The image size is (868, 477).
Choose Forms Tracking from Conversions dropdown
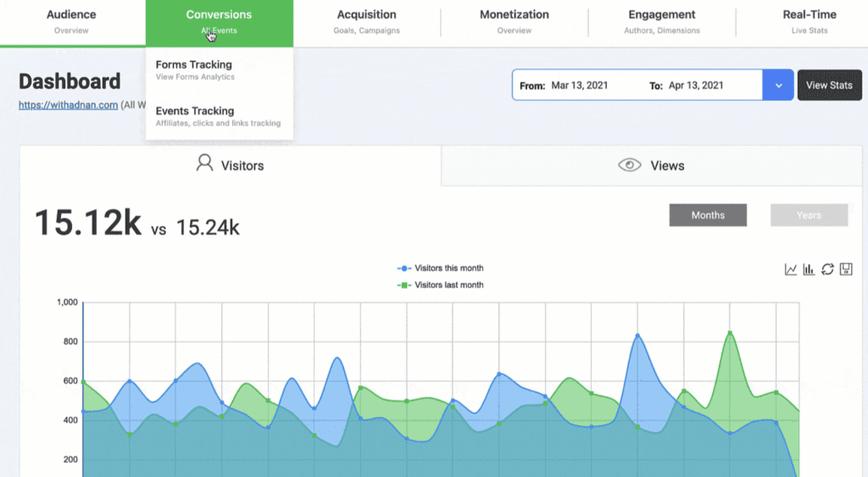point(194,69)
